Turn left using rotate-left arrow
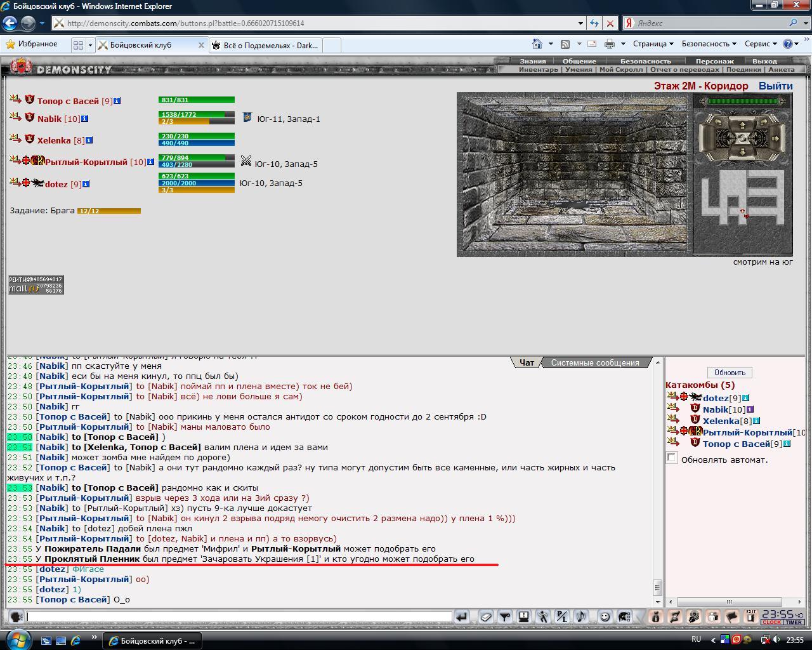The image size is (812, 650). coord(717,122)
